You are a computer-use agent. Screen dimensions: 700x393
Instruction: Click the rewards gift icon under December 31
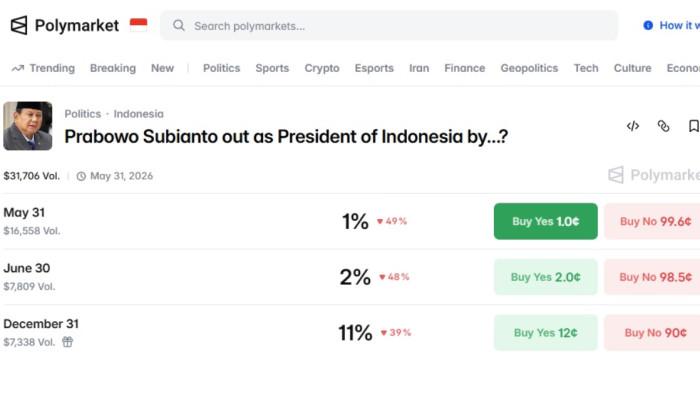[67, 342]
